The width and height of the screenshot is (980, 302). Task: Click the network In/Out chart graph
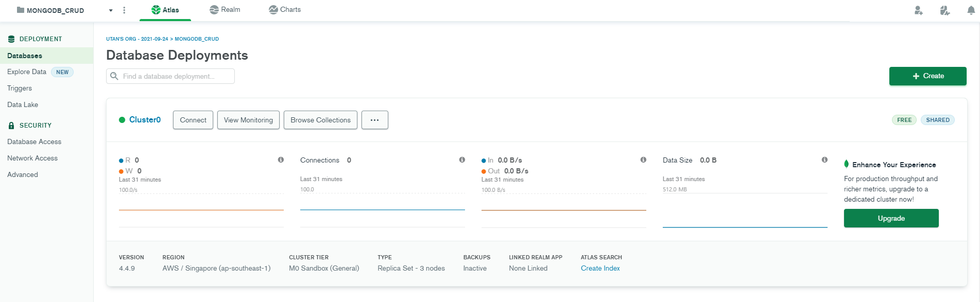(x=564, y=210)
